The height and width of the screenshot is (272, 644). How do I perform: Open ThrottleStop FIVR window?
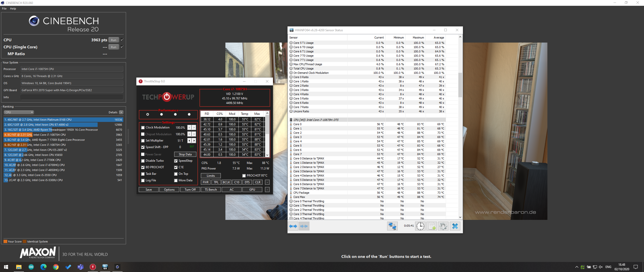tap(206, 182)
